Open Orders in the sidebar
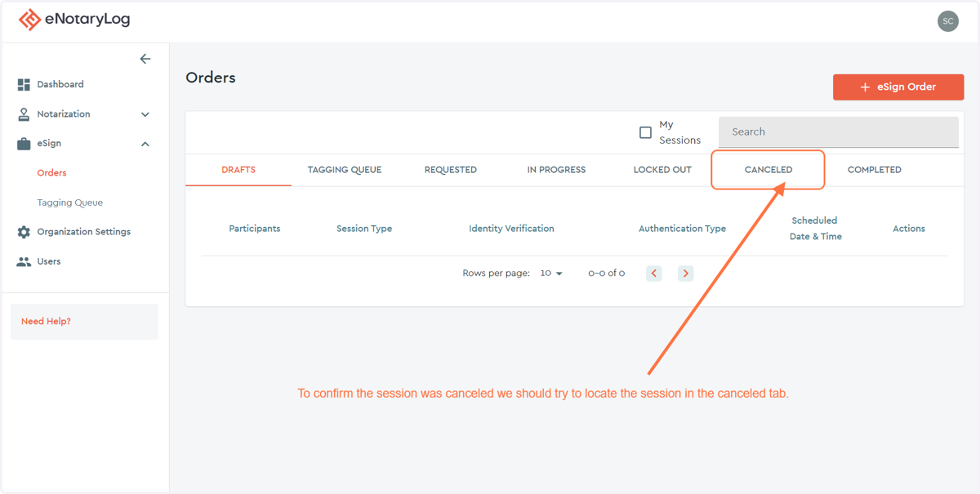Viewport: 980px width, 494px height. [51, 173]
